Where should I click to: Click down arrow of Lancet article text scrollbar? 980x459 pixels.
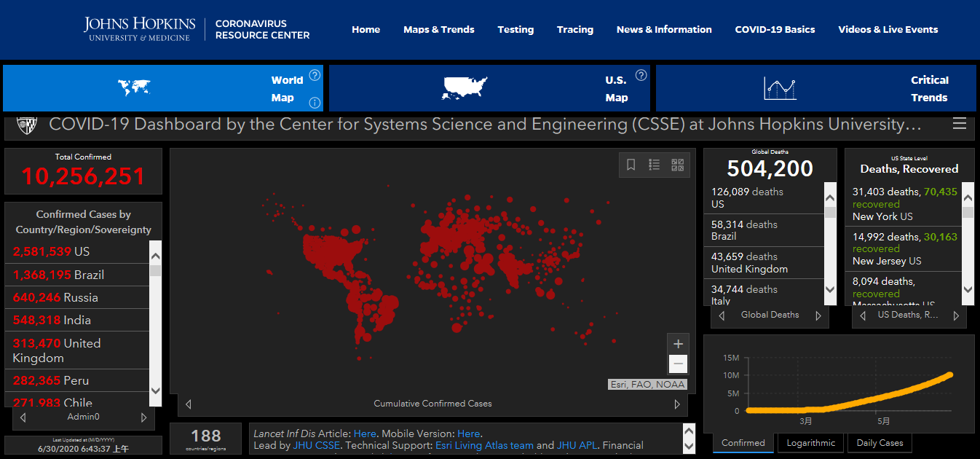[689, 445]
